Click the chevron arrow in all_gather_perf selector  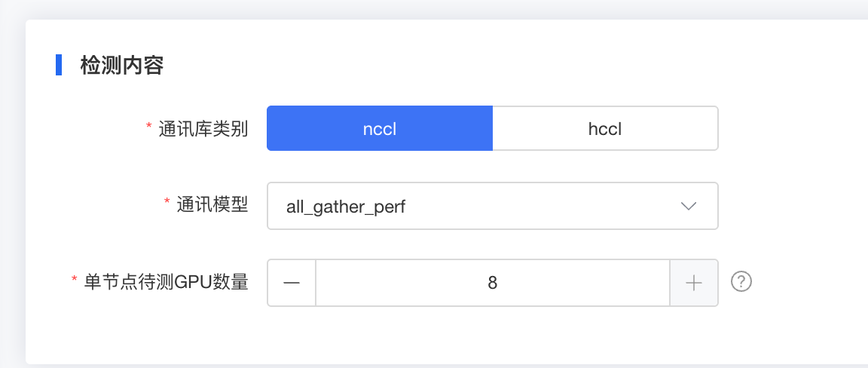click(x=688, y=206)
